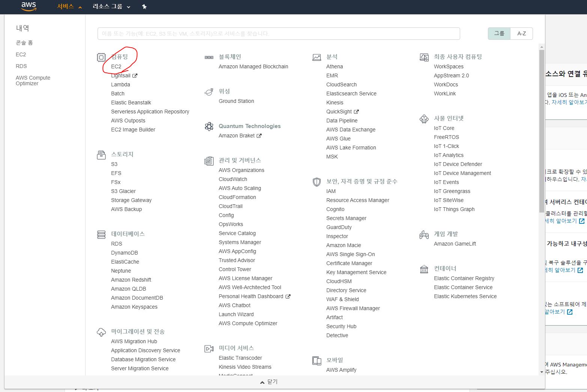Viewport: 587px width, 392px height.
Task: Open EC2 under Compute
Action: click(x=116, y=66)
